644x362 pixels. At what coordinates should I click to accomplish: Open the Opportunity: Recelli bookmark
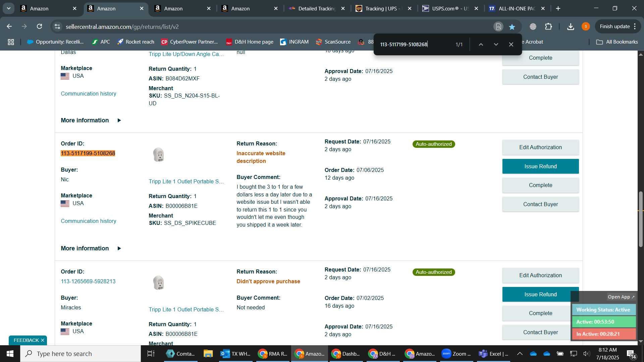click(55, 42)
